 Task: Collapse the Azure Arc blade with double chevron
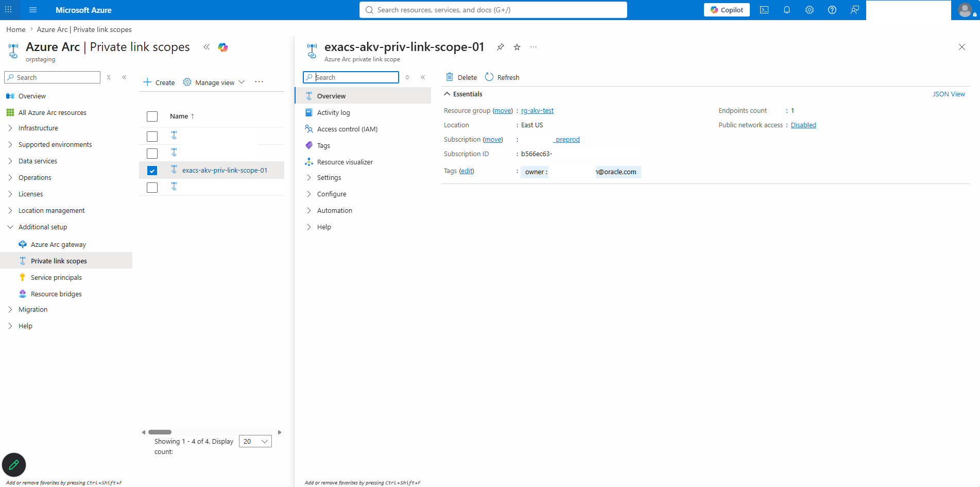click(207, 47)
